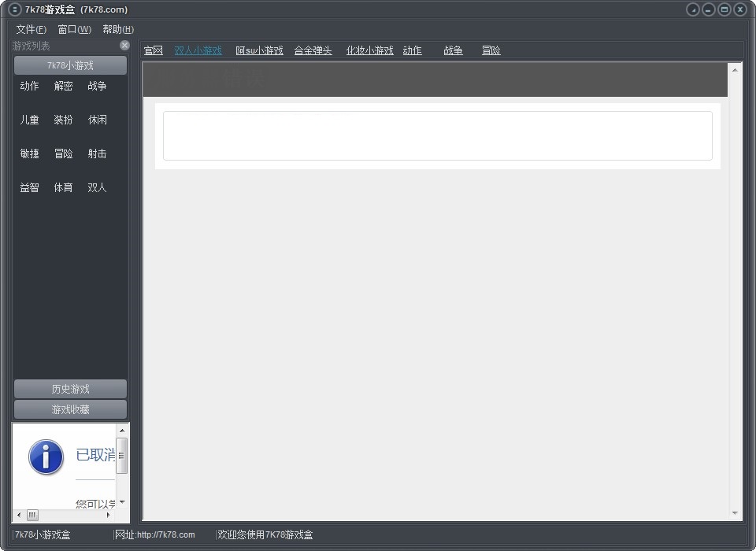Click the blue information icon

click(x=46, y=457)
